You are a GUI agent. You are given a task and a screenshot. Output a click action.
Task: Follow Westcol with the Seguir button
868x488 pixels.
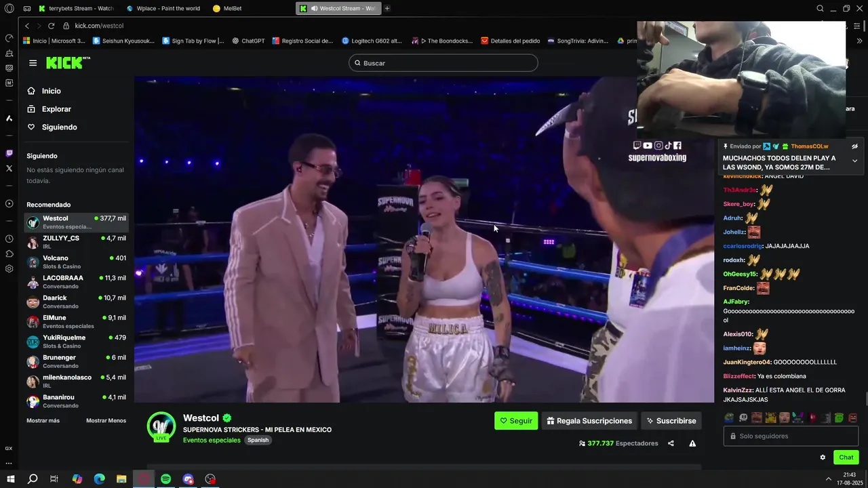click(x=516, y=421)
